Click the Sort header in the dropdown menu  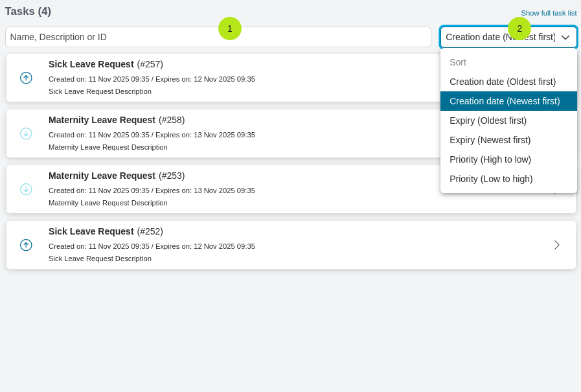(x=458, y=62)
